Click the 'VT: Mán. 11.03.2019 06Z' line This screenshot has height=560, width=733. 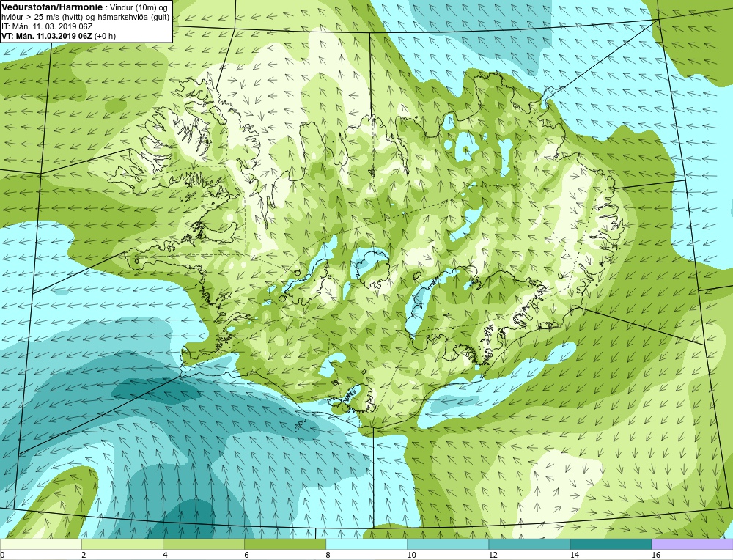[47, 35]
